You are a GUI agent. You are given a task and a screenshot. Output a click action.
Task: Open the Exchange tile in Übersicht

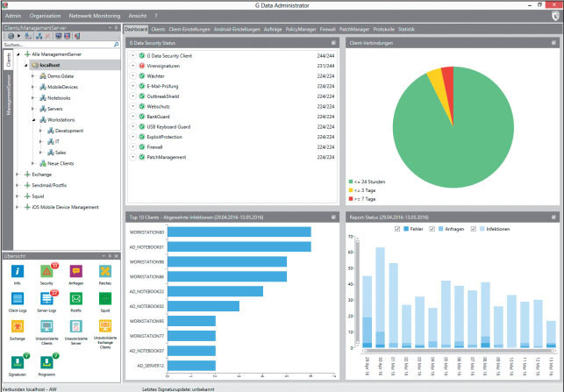click(x=18, y=326)
